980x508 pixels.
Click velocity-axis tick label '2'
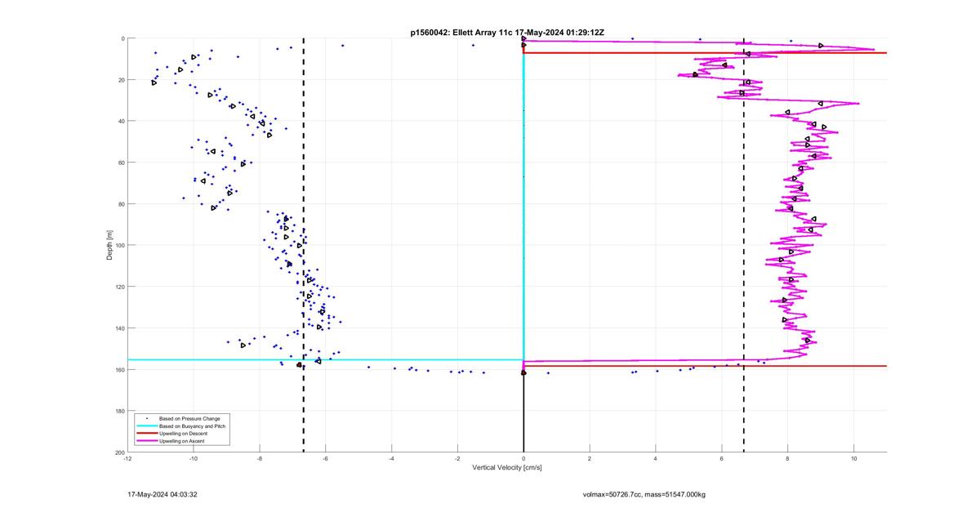[590, 459]
